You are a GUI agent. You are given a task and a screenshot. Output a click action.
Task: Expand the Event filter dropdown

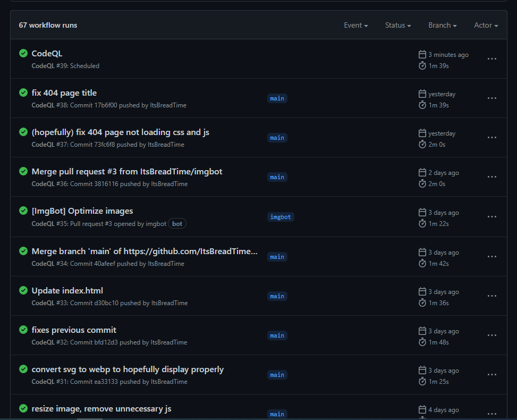click(355, 26)
